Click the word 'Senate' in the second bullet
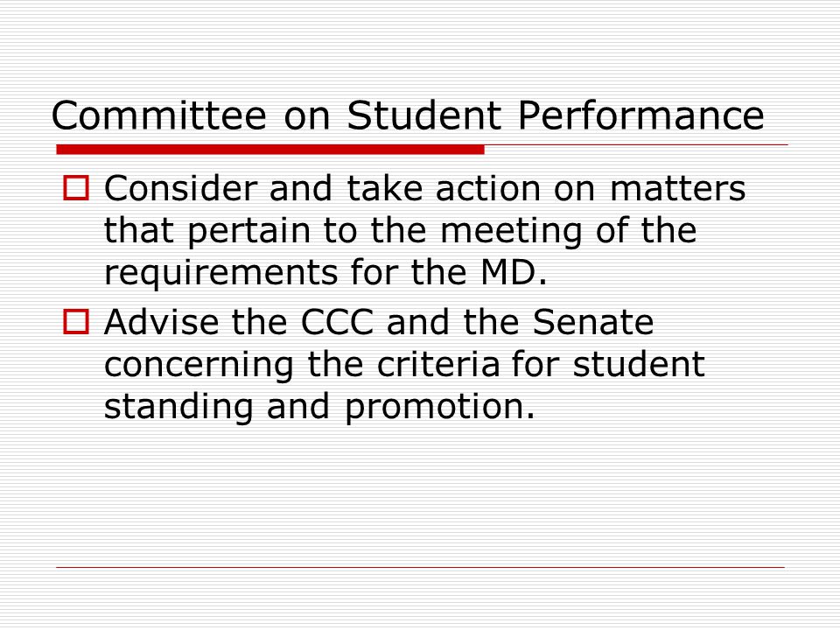The image size is (840, 630). [593, 322]
